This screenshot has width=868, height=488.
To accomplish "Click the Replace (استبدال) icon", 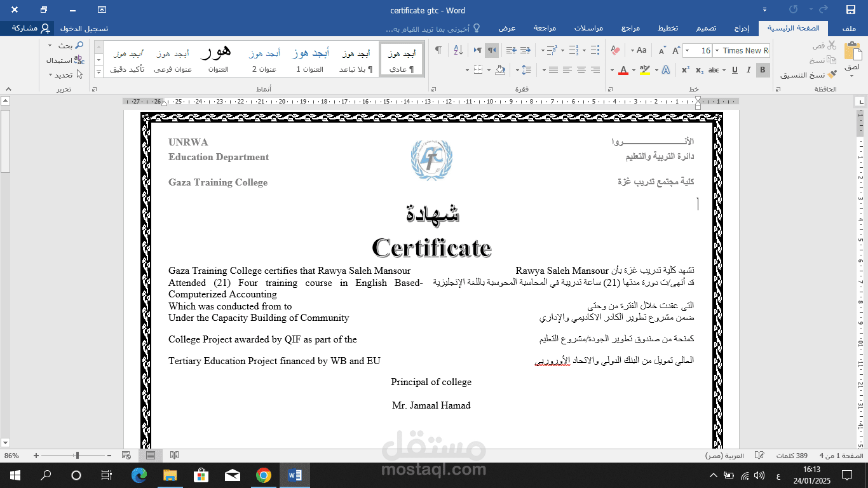I will click(79, 60).
